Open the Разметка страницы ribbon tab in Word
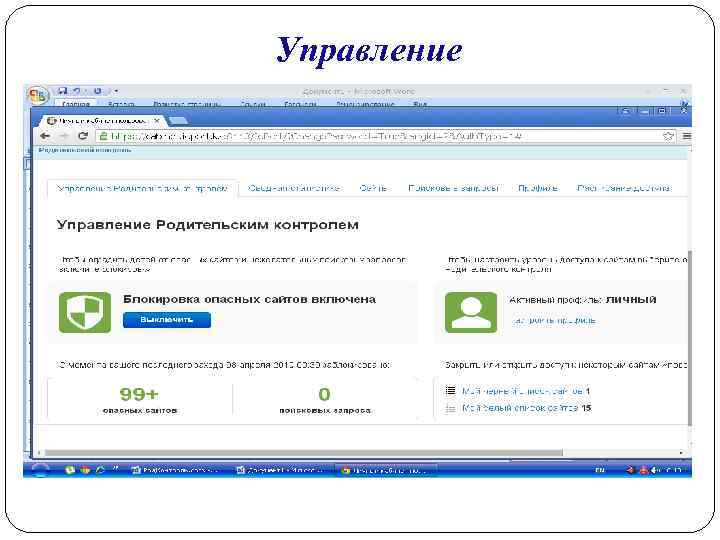This screenshot has height=540, width=720. [x=186, y=104]
